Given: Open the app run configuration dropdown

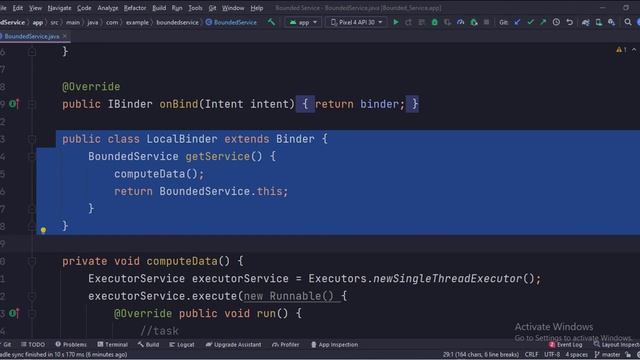Looking at the screenshot, I should 303,22.
